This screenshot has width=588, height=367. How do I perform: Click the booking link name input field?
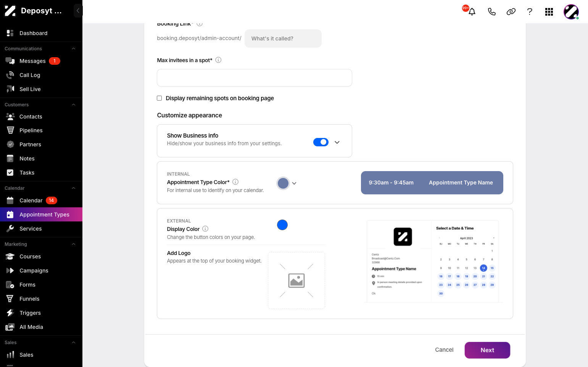pos(283,38)
